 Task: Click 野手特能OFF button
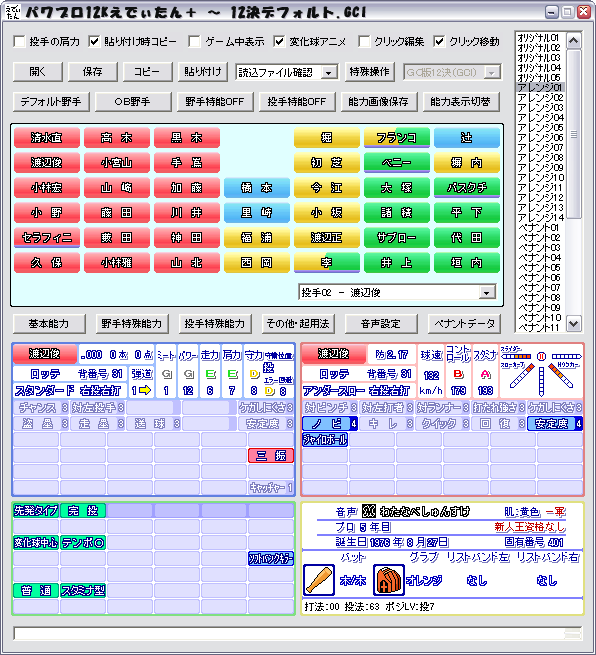coord(215,102)
